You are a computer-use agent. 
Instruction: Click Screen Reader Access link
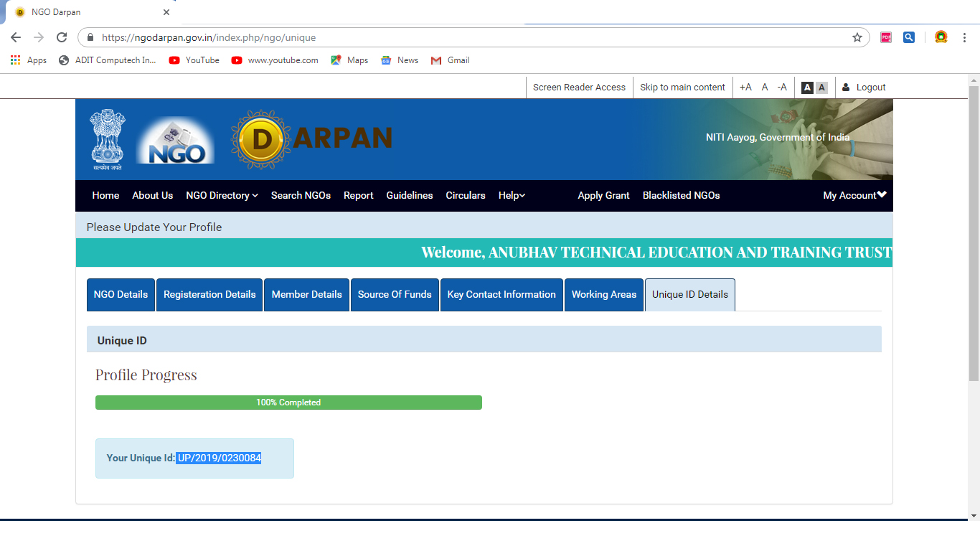579,88
